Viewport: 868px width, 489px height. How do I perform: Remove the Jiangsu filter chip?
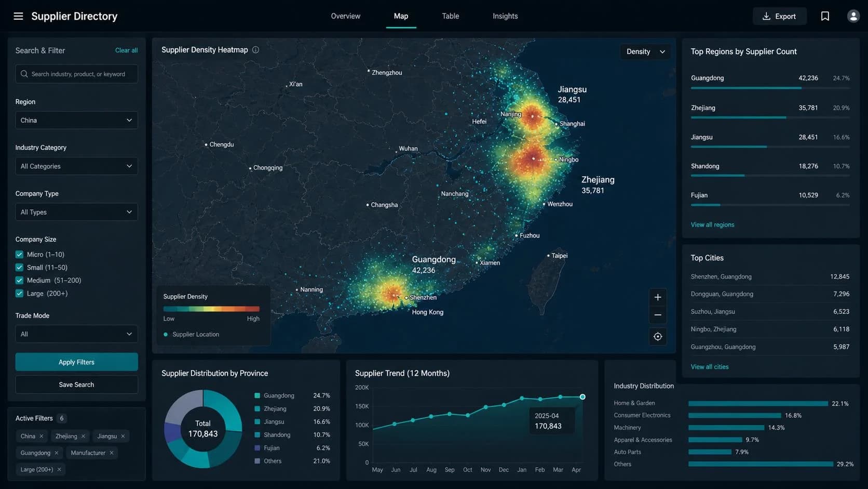(x=123, y=436)
